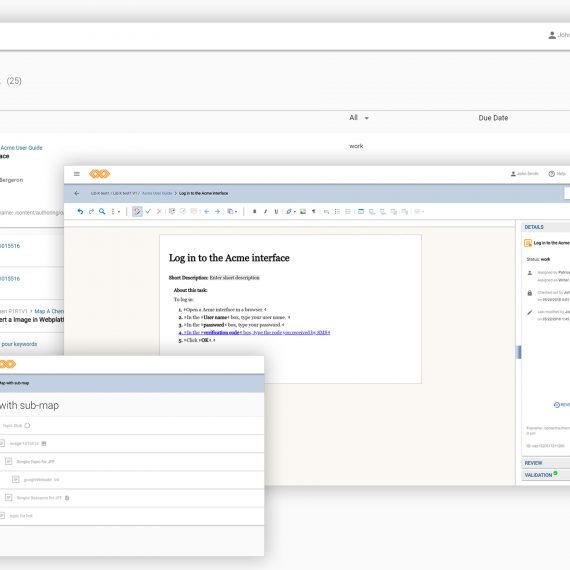
Task: Click the Underline formatting icon
Action: 276,212
